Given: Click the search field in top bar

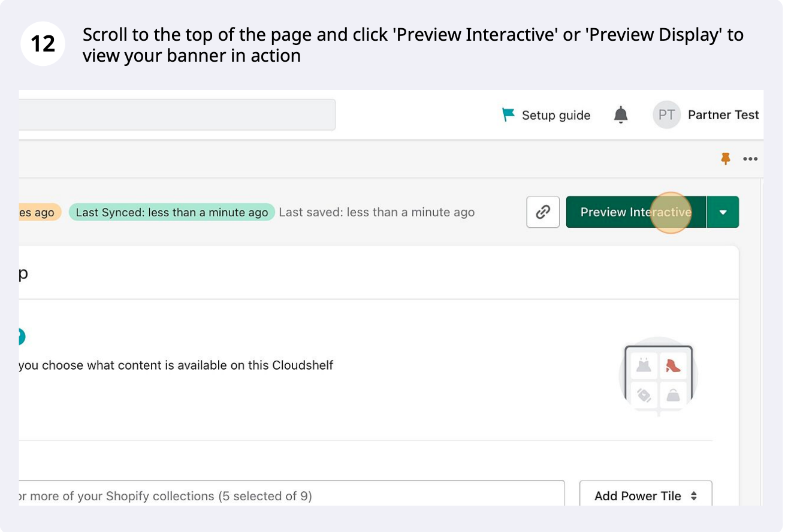Looking at the screenshot, I should [x=177, y=114].
